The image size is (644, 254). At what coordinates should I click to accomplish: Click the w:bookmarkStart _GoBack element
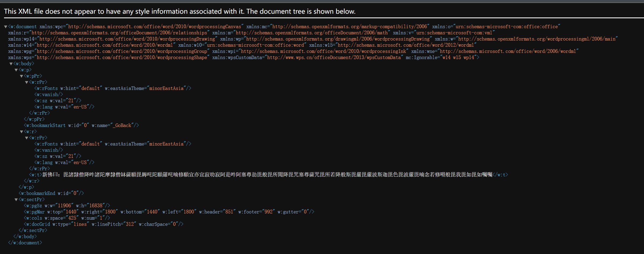pos(81,125)
